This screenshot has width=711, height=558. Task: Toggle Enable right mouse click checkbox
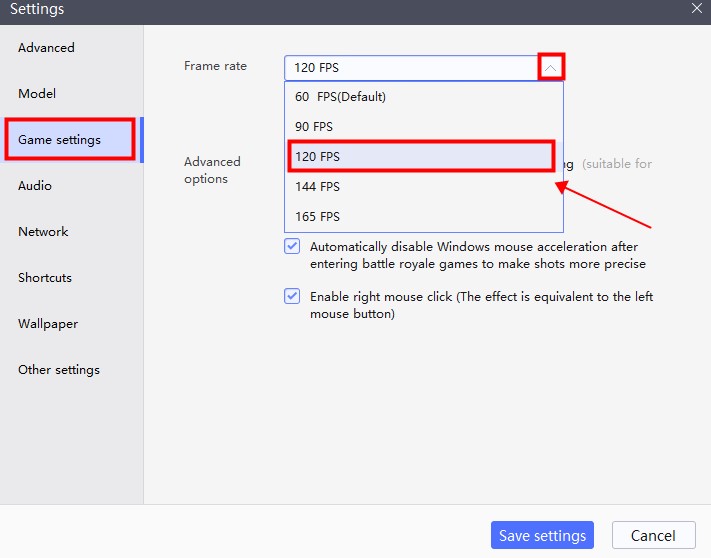pos(292,296)
